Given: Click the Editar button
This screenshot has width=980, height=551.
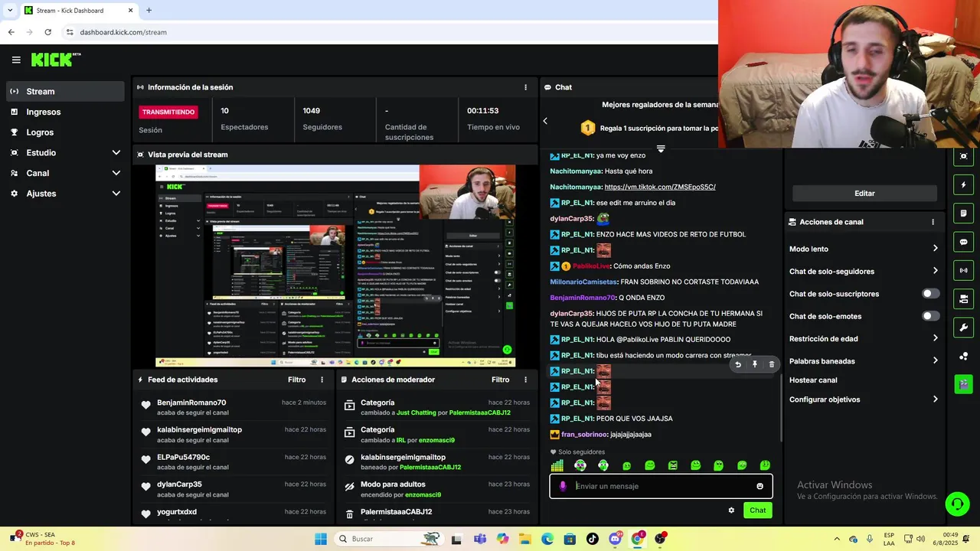Looking at the screenshot, I should coord(864,194).
